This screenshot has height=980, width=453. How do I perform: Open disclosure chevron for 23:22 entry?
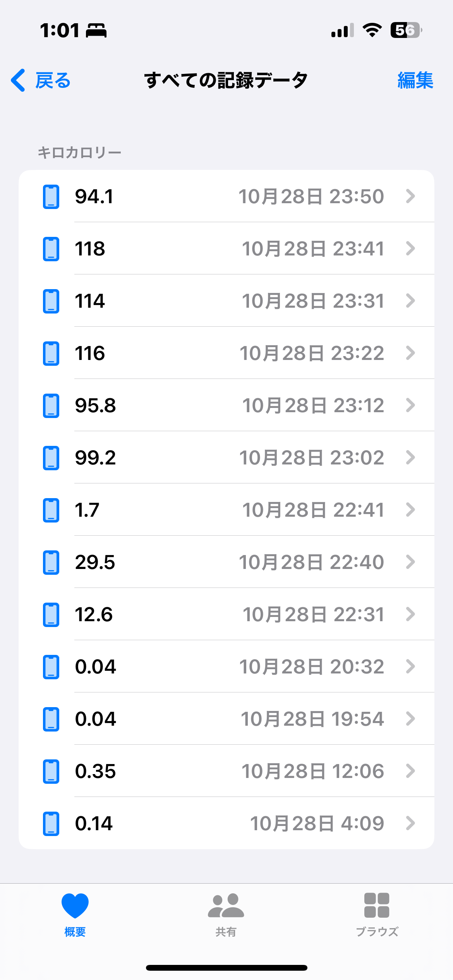pyautogui.click(x=410, y=353)
